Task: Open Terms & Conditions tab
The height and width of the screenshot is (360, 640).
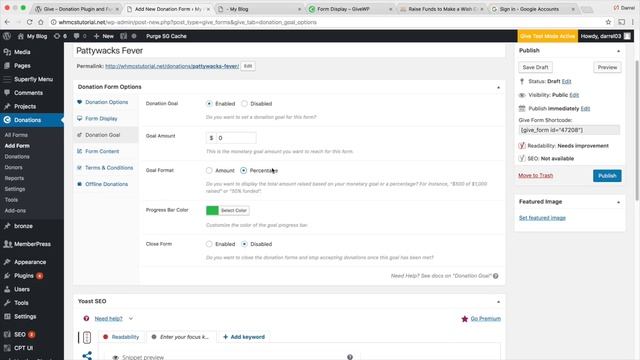Action: [x=109, y=168]
